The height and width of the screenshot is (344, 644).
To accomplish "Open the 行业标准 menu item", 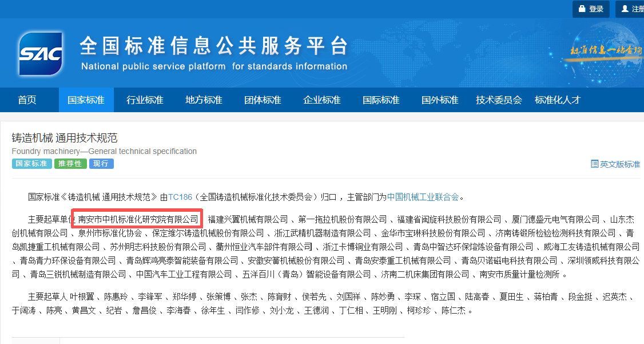I will coord(145,100).
